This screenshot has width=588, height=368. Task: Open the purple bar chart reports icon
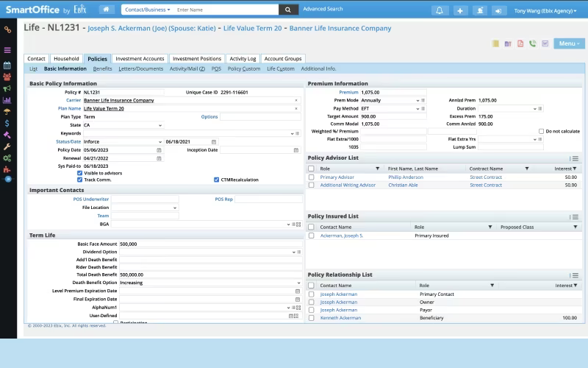tap(7, 100)
